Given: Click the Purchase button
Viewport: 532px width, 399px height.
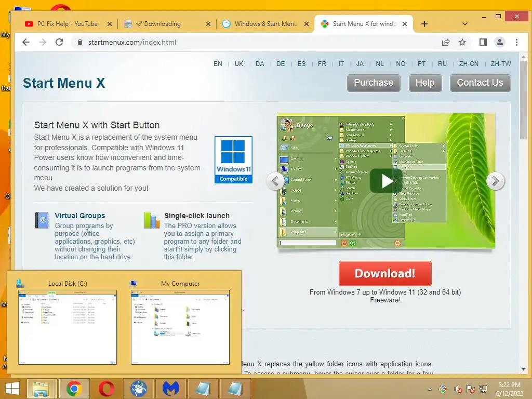Looking at the screenshot, I should (x=374, y=83).
